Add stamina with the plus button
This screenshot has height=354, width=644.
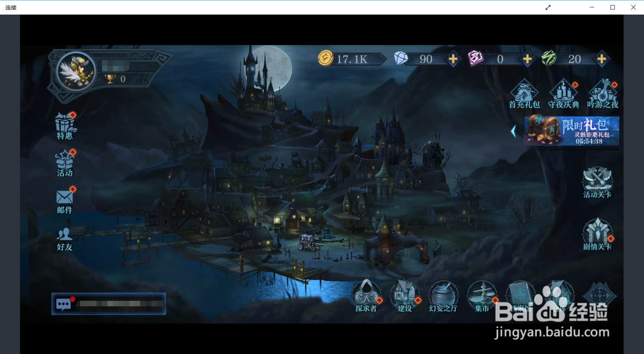coord(602,59)
